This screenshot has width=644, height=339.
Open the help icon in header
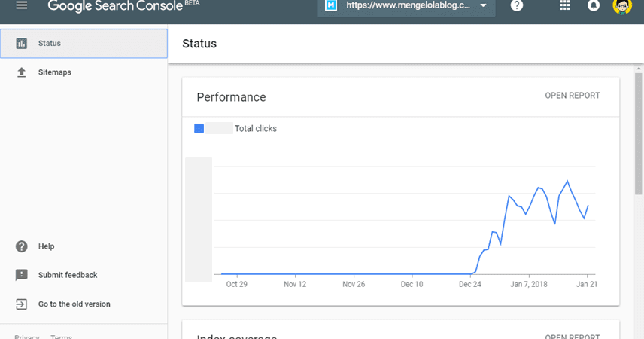point(517,6)
